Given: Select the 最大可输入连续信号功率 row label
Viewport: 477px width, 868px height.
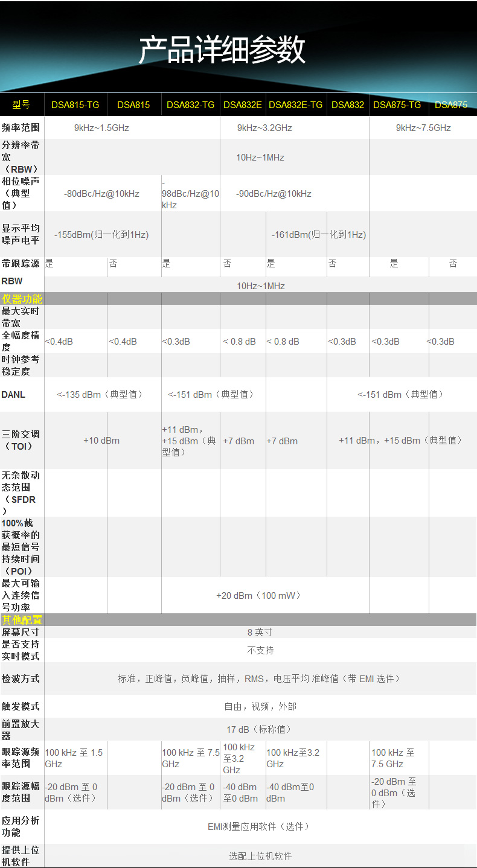Looking at the screenshot, I should coord(21,595).
